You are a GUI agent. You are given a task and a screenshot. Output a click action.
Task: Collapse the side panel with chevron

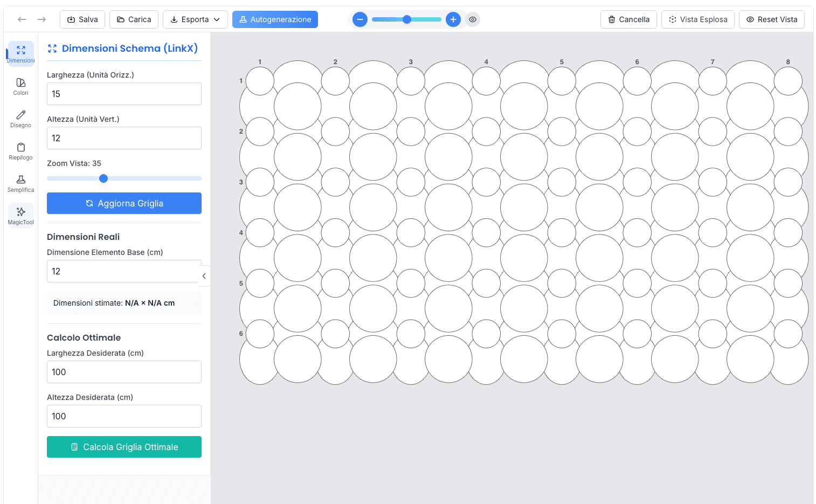204,276
